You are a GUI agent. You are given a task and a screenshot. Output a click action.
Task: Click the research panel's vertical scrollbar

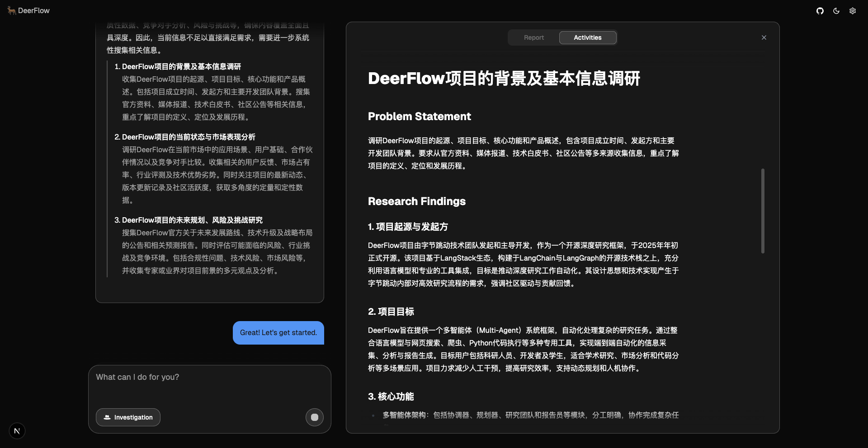[x=763, y=211]
